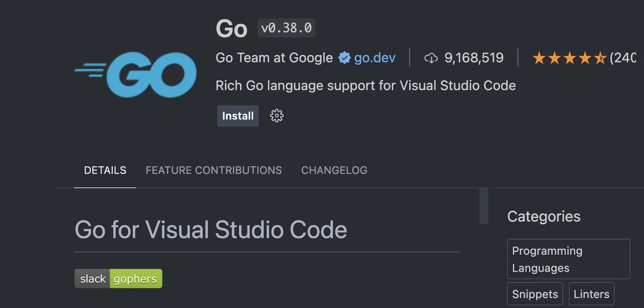Click the Go extension logo
This screenshot has width=644, height=308.
[x=135, y=75]
